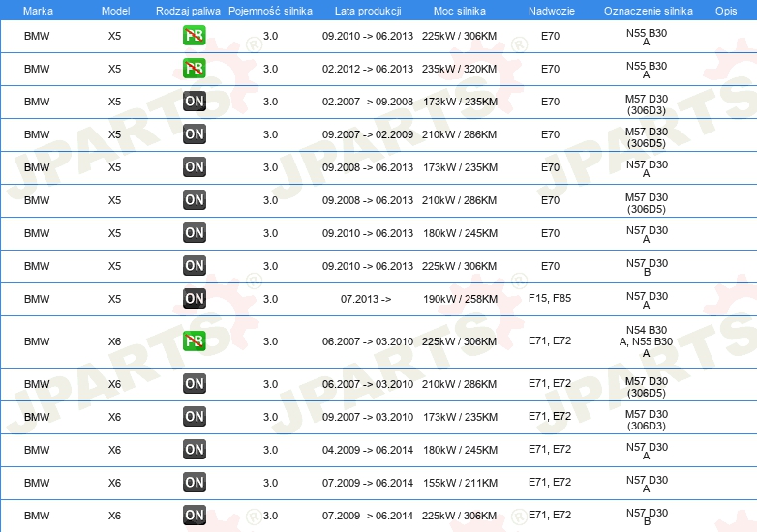
Task: Click the ON diesel icon for X5 180kW / 245KM
Action: pyautogui.click(x=194, y=232)
